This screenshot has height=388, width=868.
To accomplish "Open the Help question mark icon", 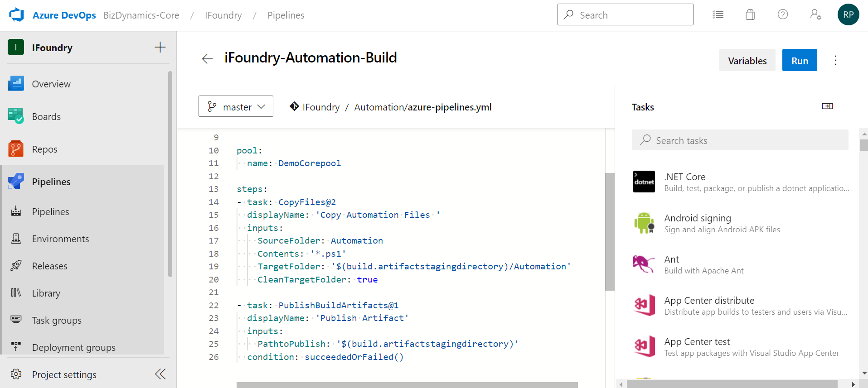I will pos(783,14).
